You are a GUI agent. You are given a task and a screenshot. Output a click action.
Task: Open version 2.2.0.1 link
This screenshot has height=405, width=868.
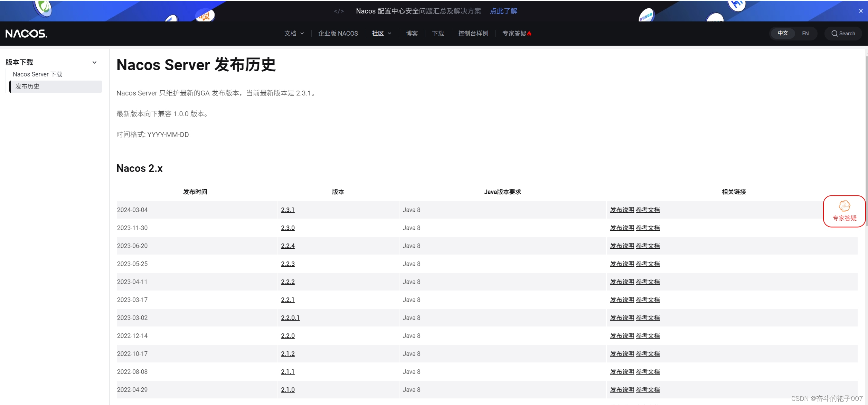click(x=290, y=318)
